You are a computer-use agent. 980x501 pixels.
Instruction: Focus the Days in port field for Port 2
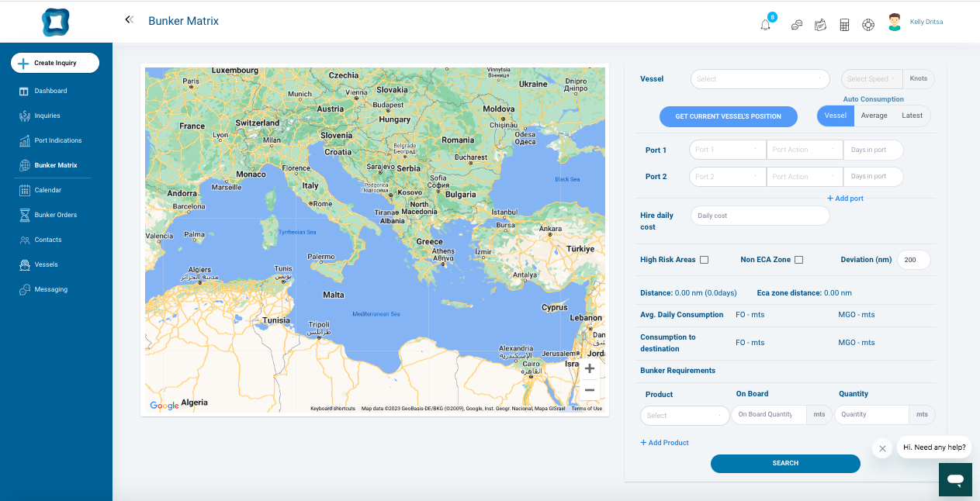pos(874,177)
